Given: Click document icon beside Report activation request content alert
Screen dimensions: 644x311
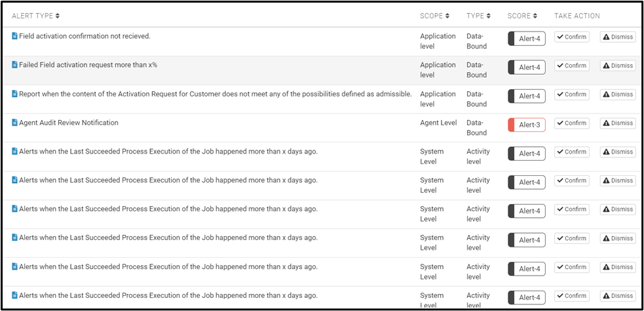Looking at the screenshot, I should pyautogui.click(x=14, y=94).
